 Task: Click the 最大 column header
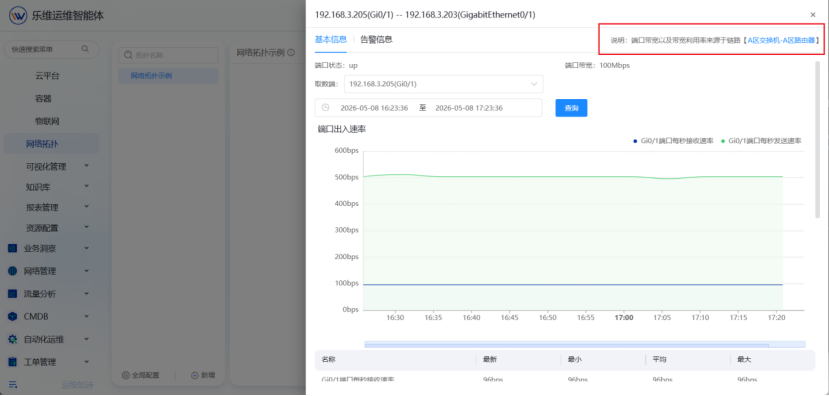(x=744, y=360)
